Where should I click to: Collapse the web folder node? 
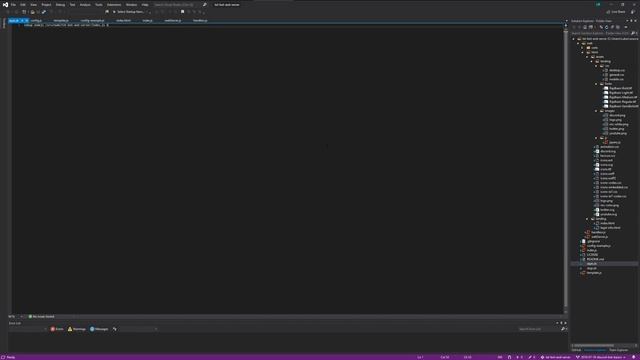[x=578, y=43]
